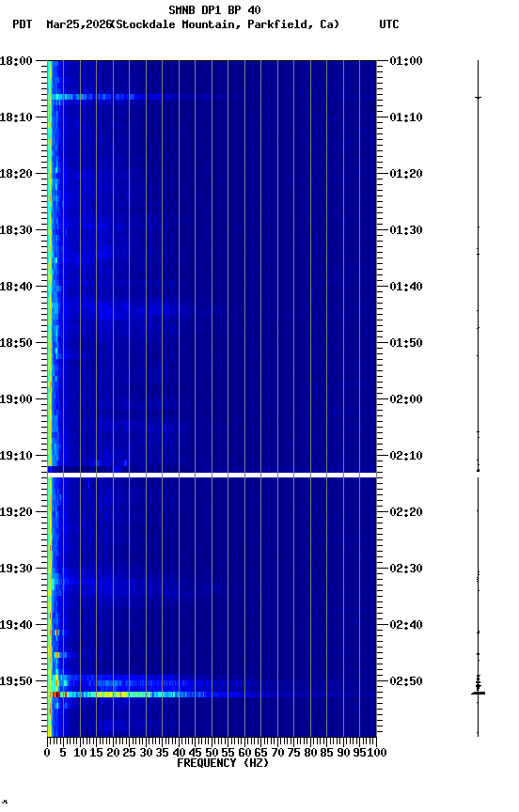Click the 19:30 PDT time label
This screenshot has height=812, width=519.
tap(16, 569)
